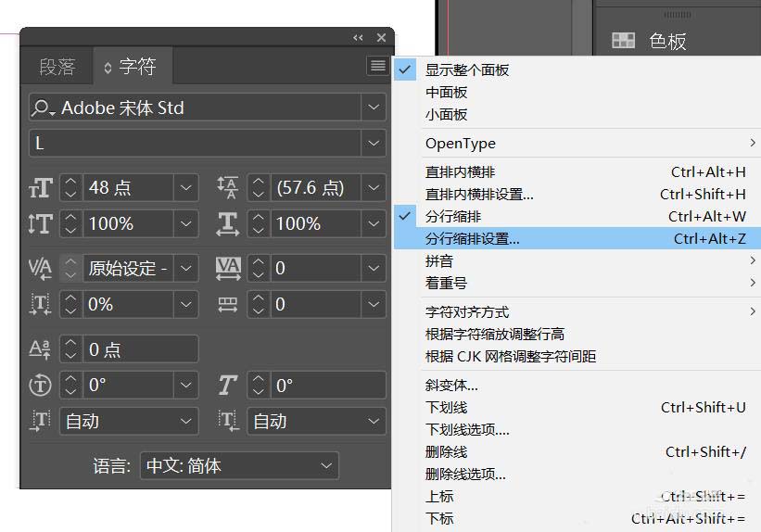Open the font family dropdown arrow
761x532 pixels.
[x=374, y=108]
